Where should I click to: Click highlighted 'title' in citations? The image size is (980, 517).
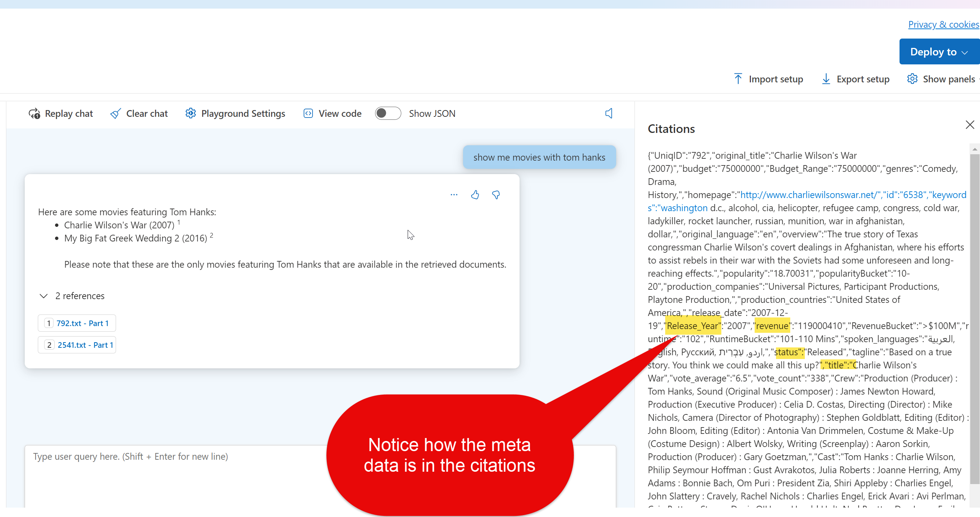pos(838,365)
